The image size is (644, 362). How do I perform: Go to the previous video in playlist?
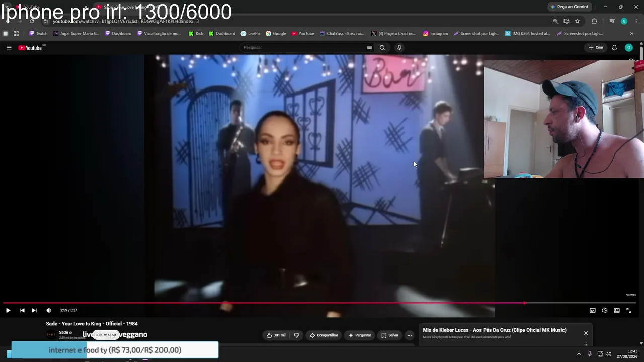click(x=22, y=310)
